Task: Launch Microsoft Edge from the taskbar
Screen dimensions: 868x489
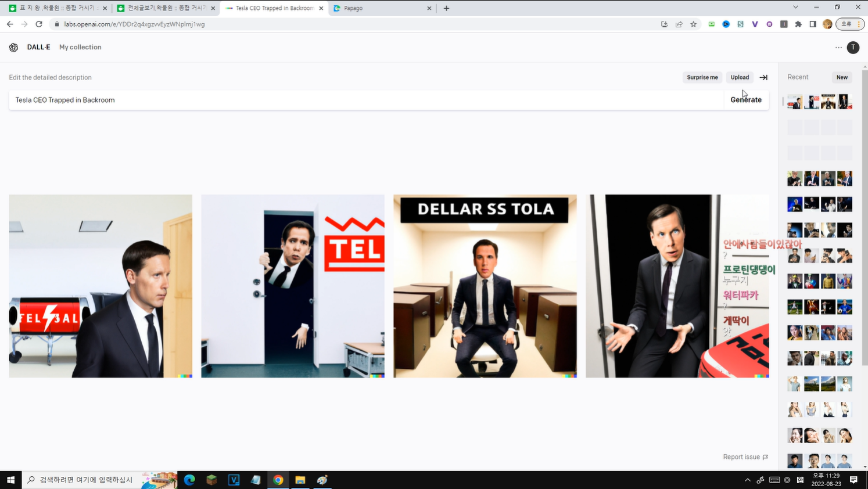Action: pos(189,480)
